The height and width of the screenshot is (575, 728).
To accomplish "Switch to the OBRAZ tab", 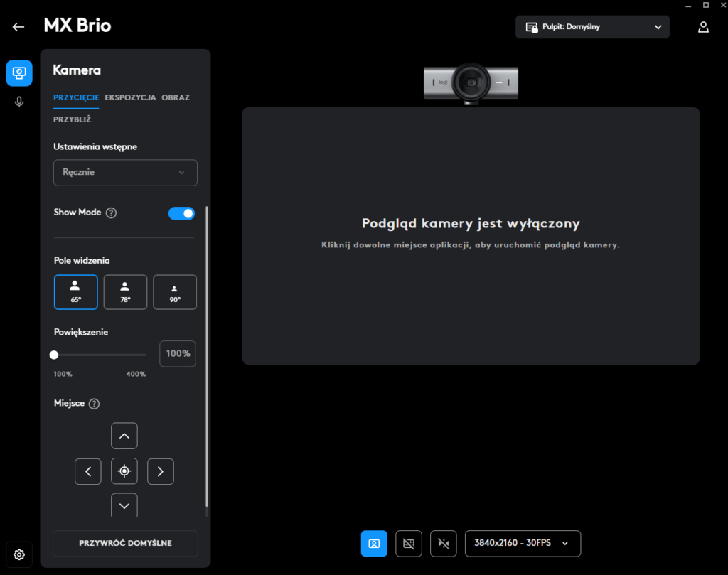I will [x=176, y=97].
